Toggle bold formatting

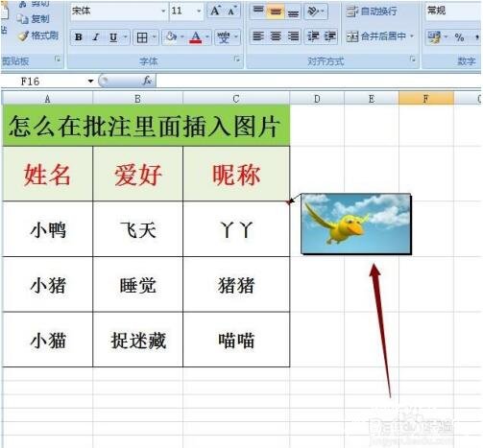pyautogui.click(x=78, y=37)
